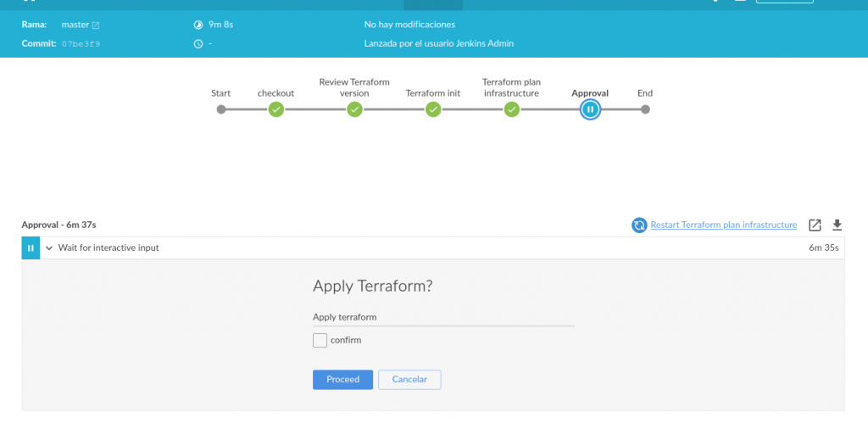Click the blue restart circular arrow icon
Screen dimensions: 868x423
point(639,225)
